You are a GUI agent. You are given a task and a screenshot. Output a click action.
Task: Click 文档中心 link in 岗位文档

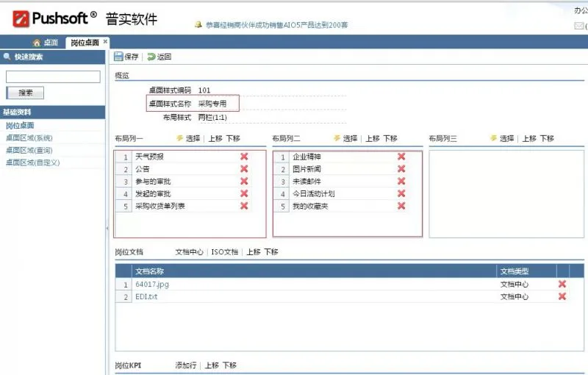190,252
